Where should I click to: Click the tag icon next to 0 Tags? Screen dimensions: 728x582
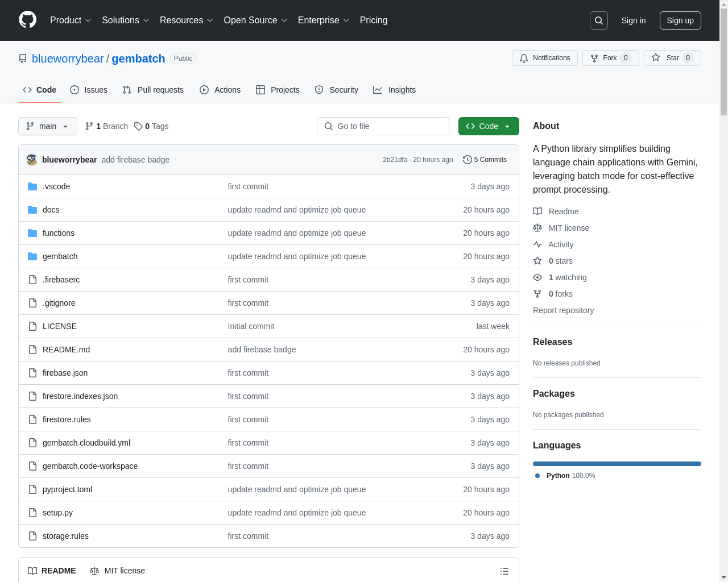(x=138, y=126)
